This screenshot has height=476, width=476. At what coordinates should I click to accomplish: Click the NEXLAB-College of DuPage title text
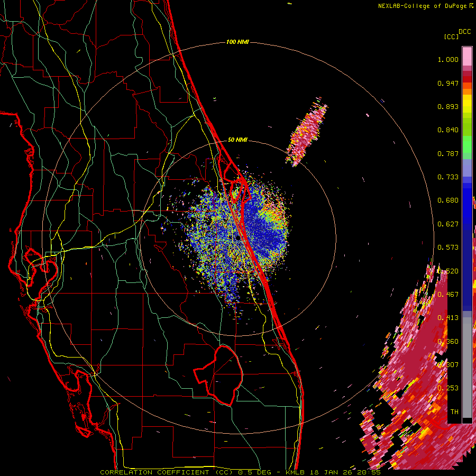click(x=422, y=6)
